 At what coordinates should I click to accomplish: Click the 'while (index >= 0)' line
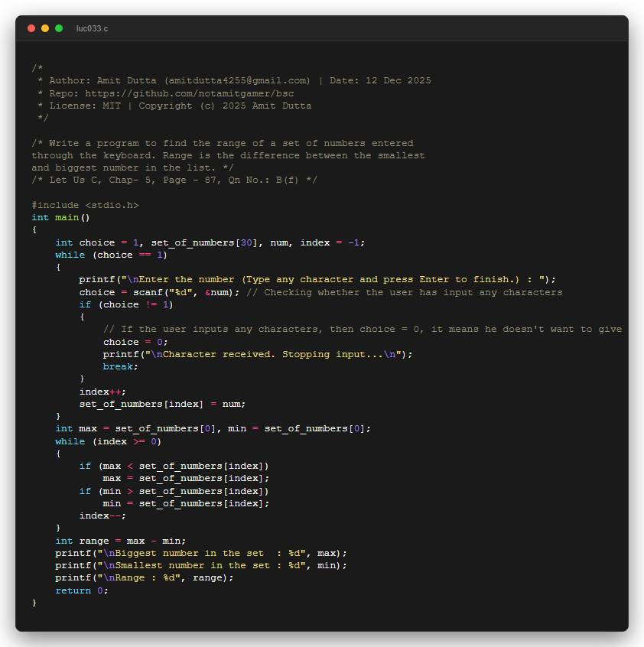coord(108,441)
